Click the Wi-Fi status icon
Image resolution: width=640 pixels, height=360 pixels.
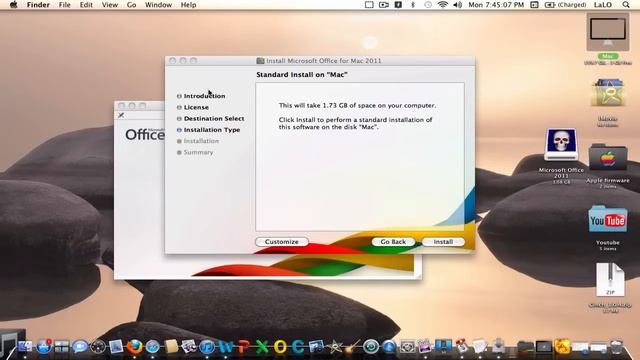coord(442,5)
